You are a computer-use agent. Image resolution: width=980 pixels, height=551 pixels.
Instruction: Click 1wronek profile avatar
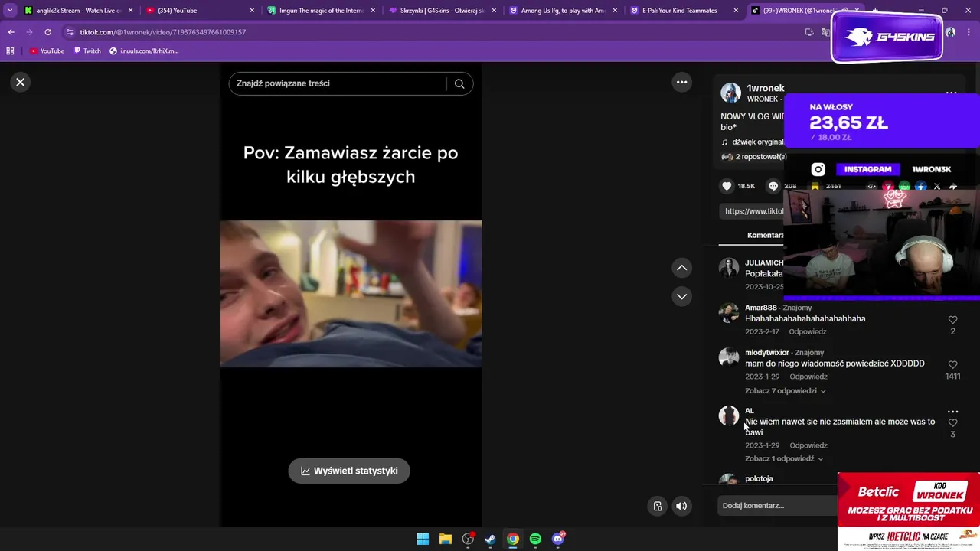click(731, 93)
